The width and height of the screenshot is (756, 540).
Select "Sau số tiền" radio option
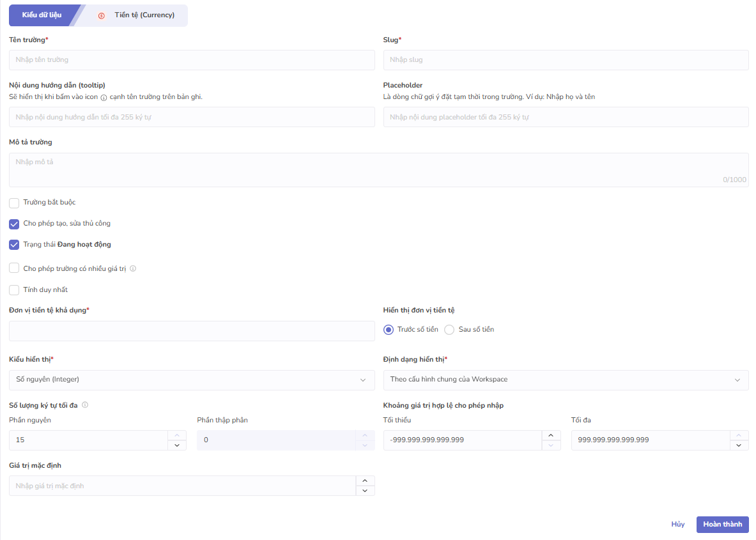pyautogui.click(x=449, y=330)
